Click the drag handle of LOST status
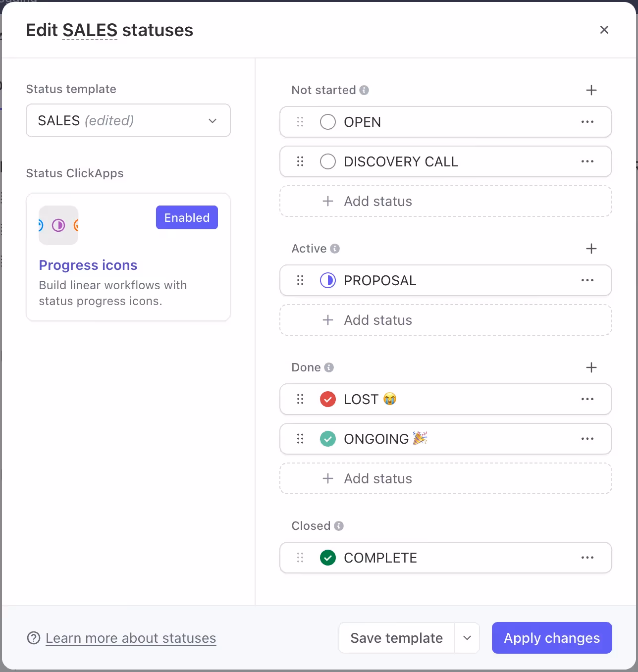638x672 pixels. (300, 399)
